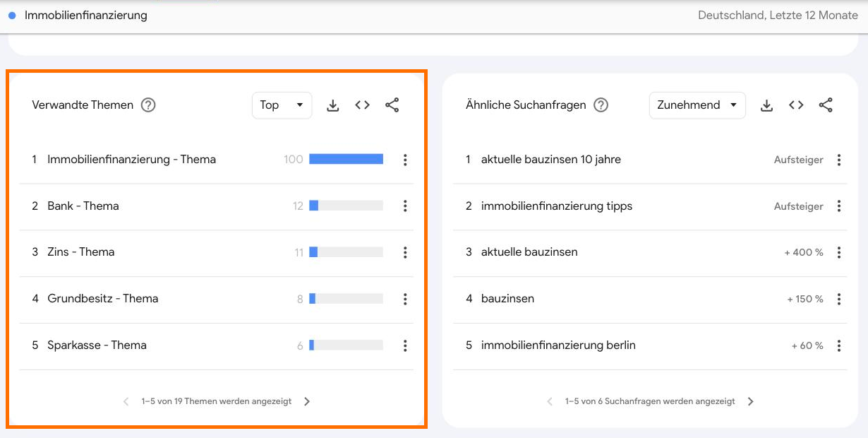Image resolution: width=868 pixels, height=438 pixels.
Task: Open more options for immobilienfinanzierung berlin
Action: 839,345
